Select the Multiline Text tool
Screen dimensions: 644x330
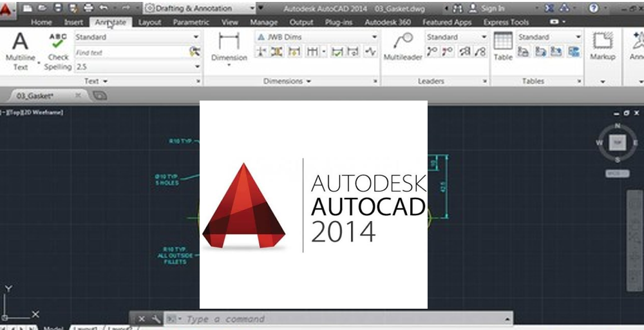(x=20, y=52)
